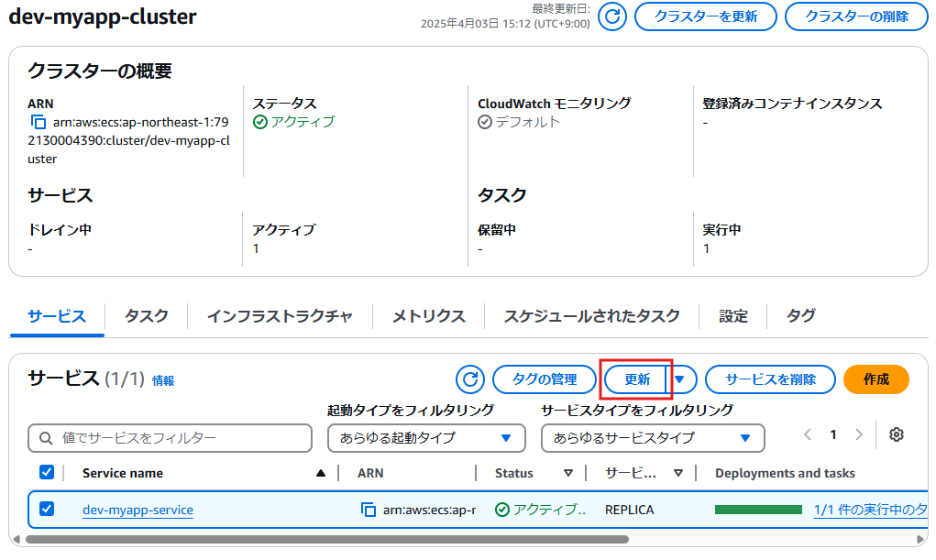Image resolution: width=936 pixels, height=560 pixels.
Task: Copy the cluster ARN using copy icon
Action: point(38,122)
